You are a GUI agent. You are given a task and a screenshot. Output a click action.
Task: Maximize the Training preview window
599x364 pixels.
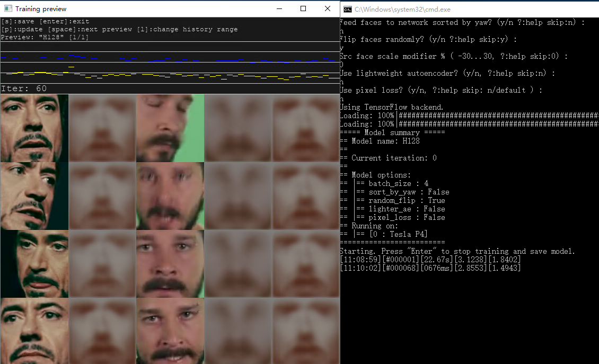coord(303,8)
